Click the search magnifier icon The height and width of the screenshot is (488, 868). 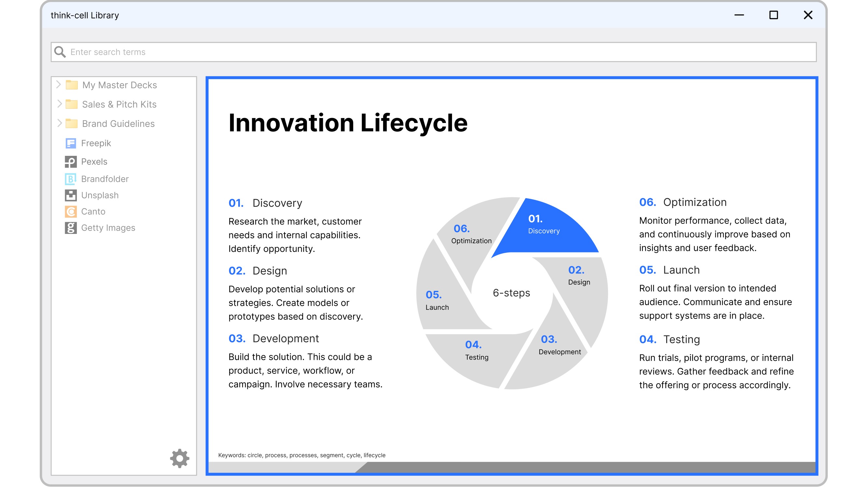60,52
